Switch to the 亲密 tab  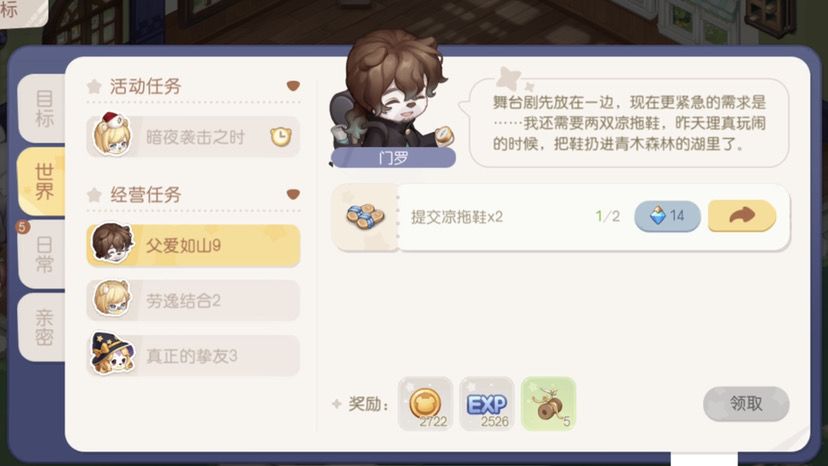pyautogui.click(x=42, y=328)
